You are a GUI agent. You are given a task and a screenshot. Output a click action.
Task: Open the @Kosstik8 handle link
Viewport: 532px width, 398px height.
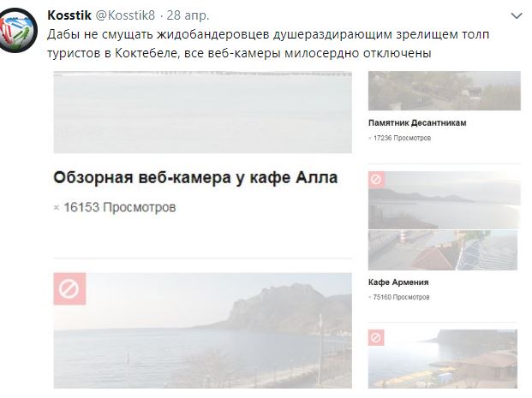125,15
